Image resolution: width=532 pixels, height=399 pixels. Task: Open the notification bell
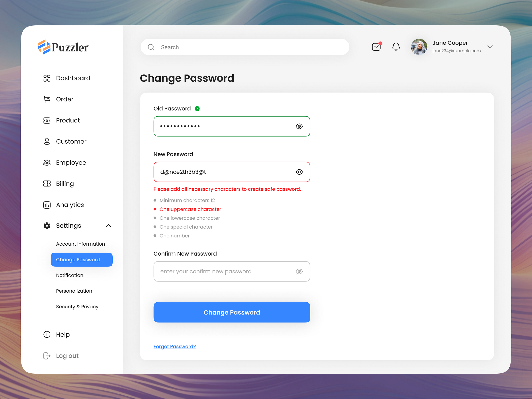pyautogui.click(x=396, y=47)
